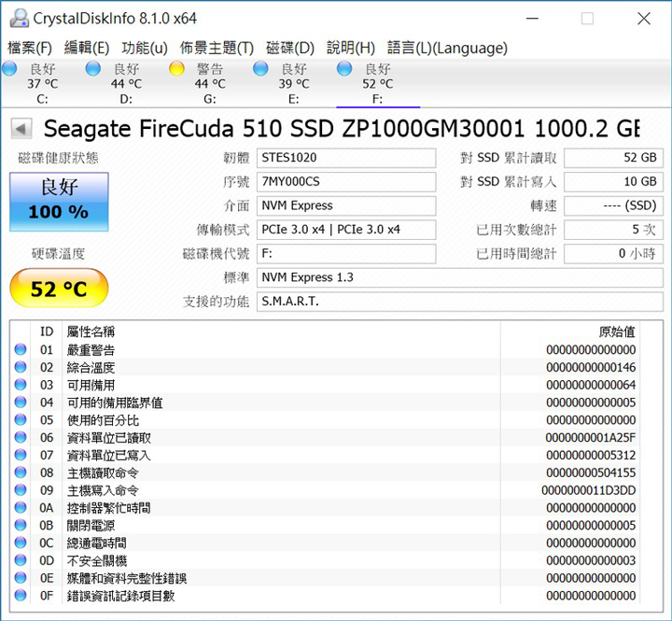
Task: Click raw value 0000000001A25F
Action: 590,438
